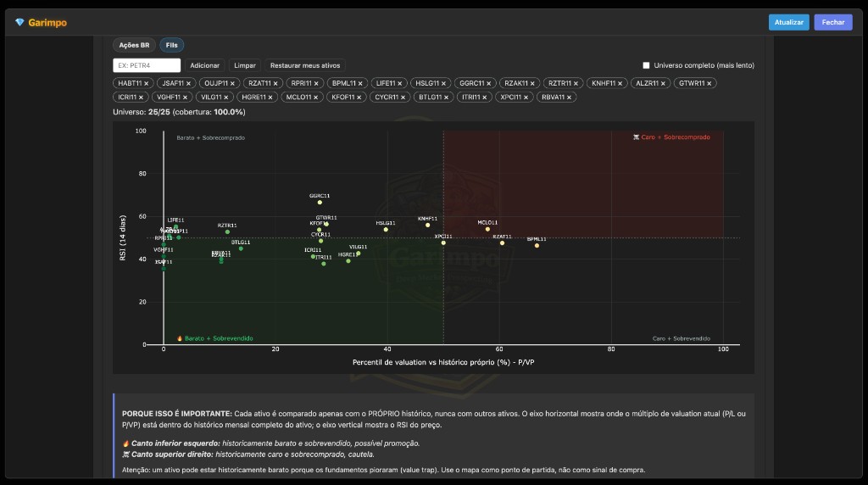
Task: Remove the BTLG11 chip via its x
Action: (x=446, y=98)
